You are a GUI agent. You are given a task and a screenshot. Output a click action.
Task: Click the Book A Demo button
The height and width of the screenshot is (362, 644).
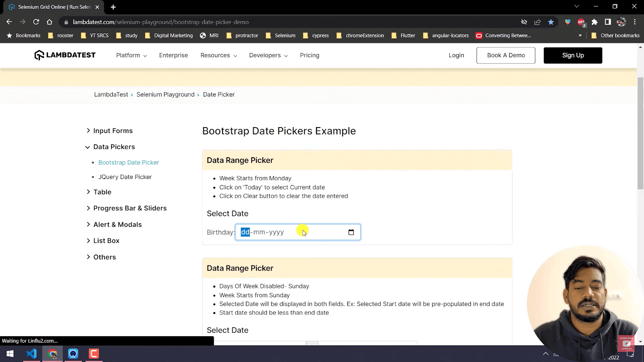tap(506, 55)
